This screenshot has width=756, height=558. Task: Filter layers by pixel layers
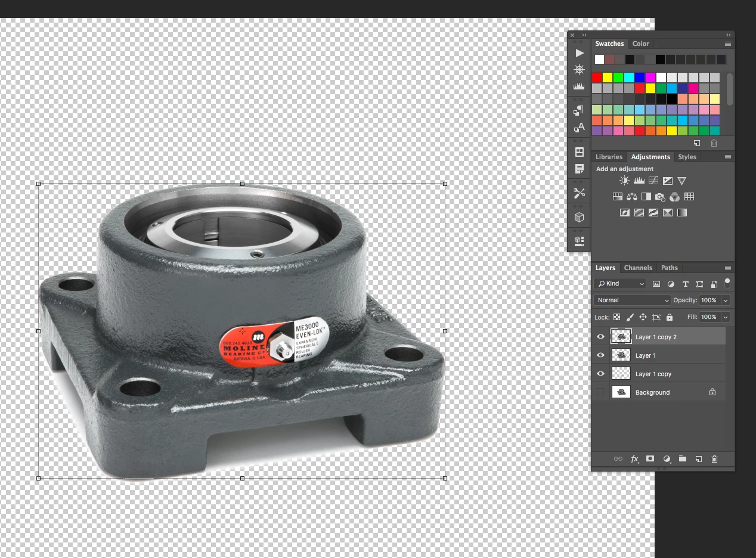(656, 284)
